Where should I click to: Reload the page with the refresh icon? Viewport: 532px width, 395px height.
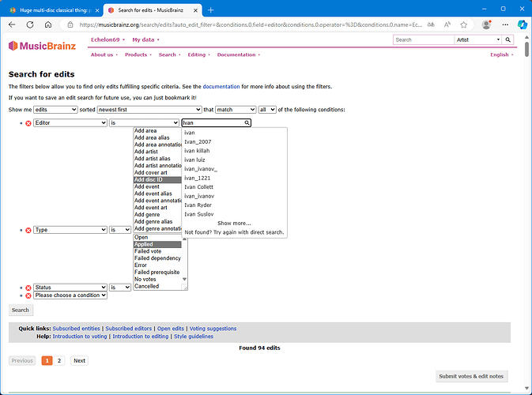click(x=30, y=24)
